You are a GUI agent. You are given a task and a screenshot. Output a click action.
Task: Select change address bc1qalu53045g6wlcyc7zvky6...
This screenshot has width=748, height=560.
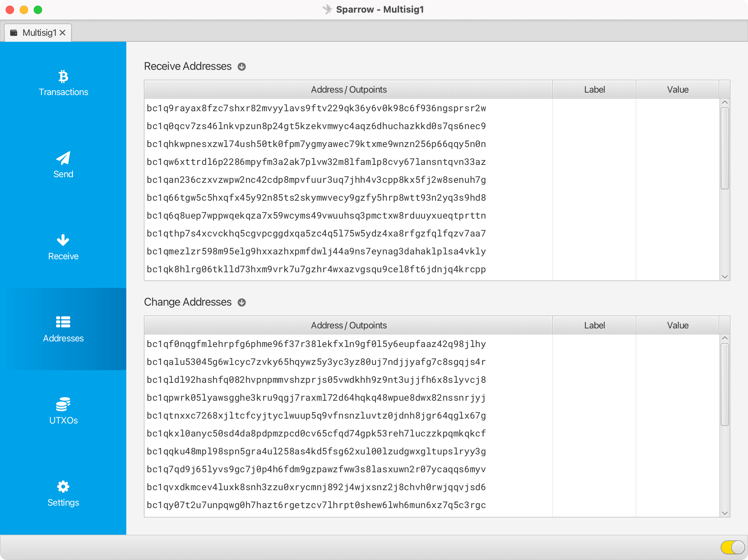click(x=316, y=362)
